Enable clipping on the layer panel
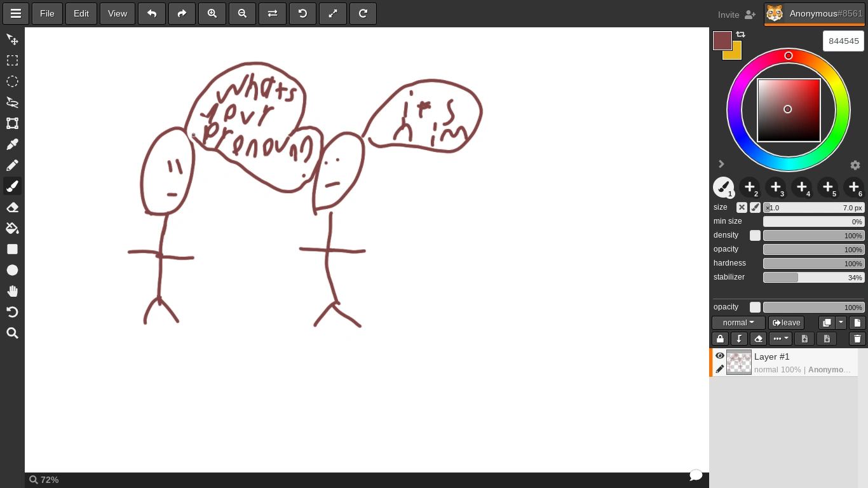 coord(739,339)
